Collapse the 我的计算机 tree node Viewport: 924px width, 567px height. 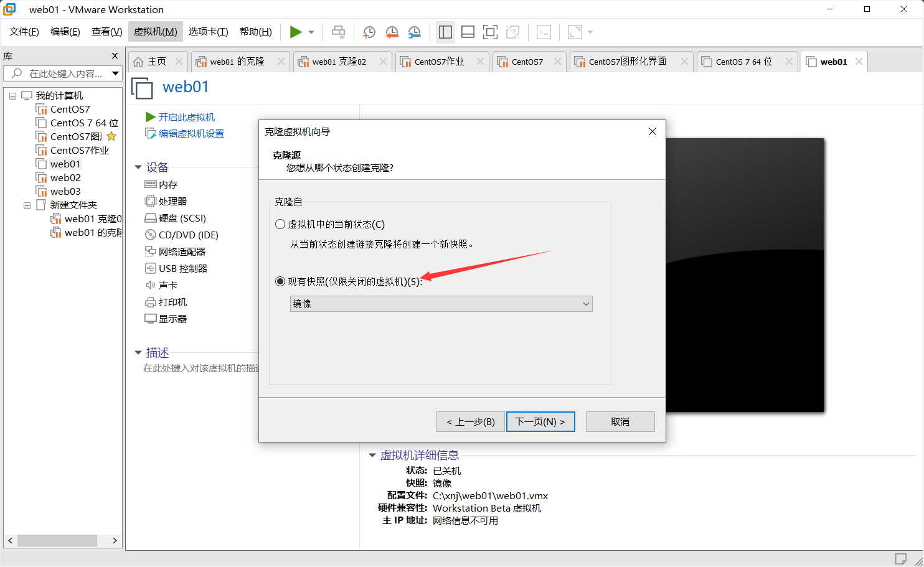tap(12, 96)
